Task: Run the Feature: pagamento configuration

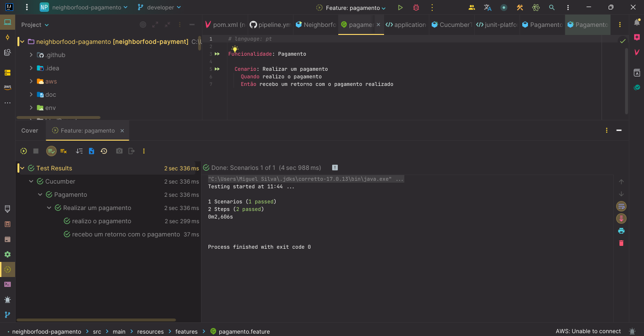Action: tap(400, 8)
